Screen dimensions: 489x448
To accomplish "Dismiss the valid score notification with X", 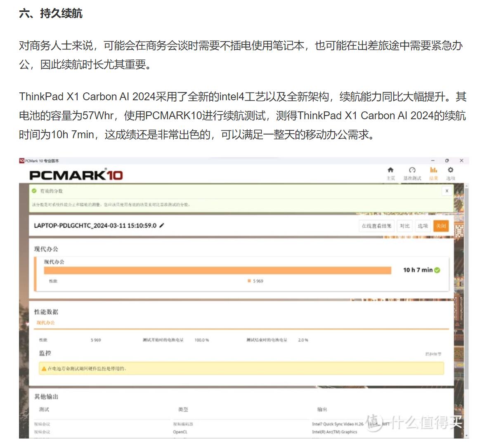I will (446, 191).
